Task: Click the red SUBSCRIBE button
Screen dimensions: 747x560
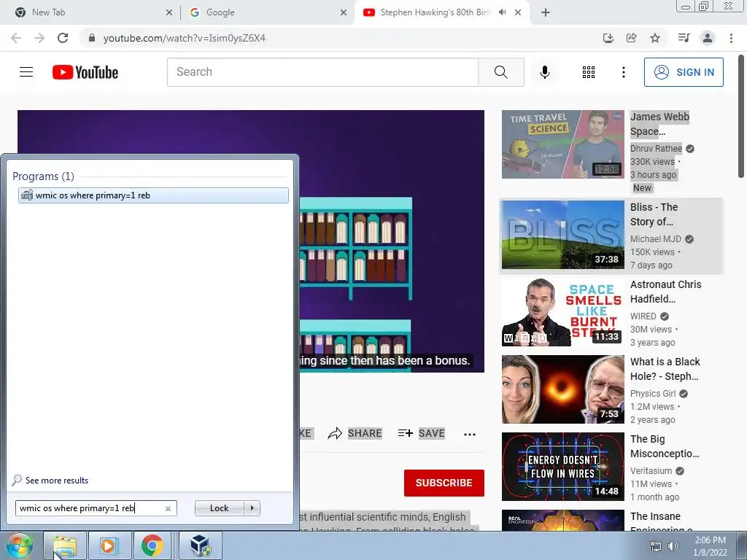Action: [444, 483]
